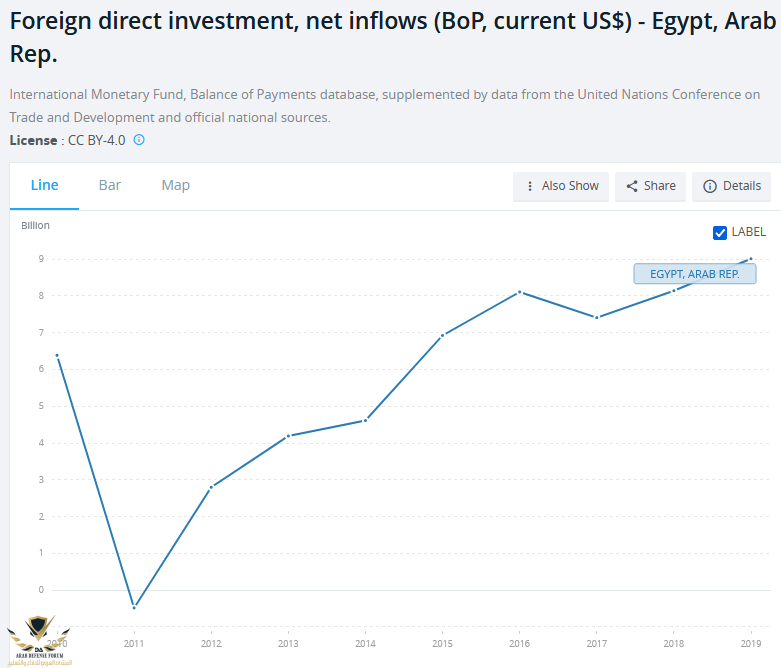Click the Share button
781x668 pixels.
click(650, 186)
